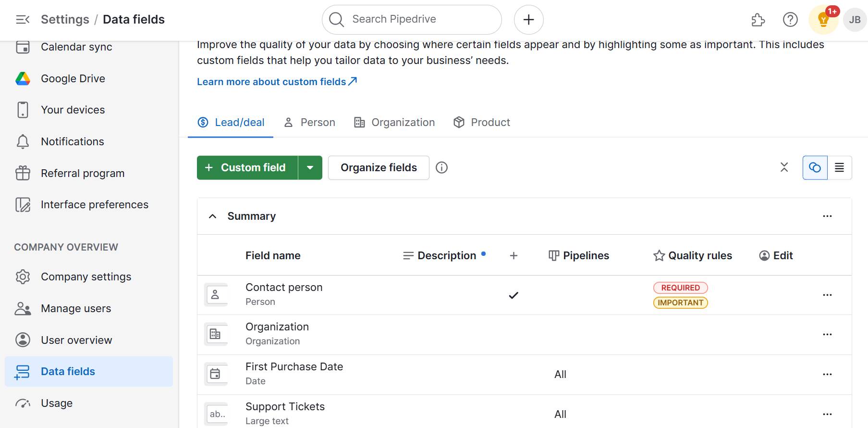Screen dimensions: 868x428
Task: Click the collapse arrows icon near view toggles
Action: click(784, 167)
